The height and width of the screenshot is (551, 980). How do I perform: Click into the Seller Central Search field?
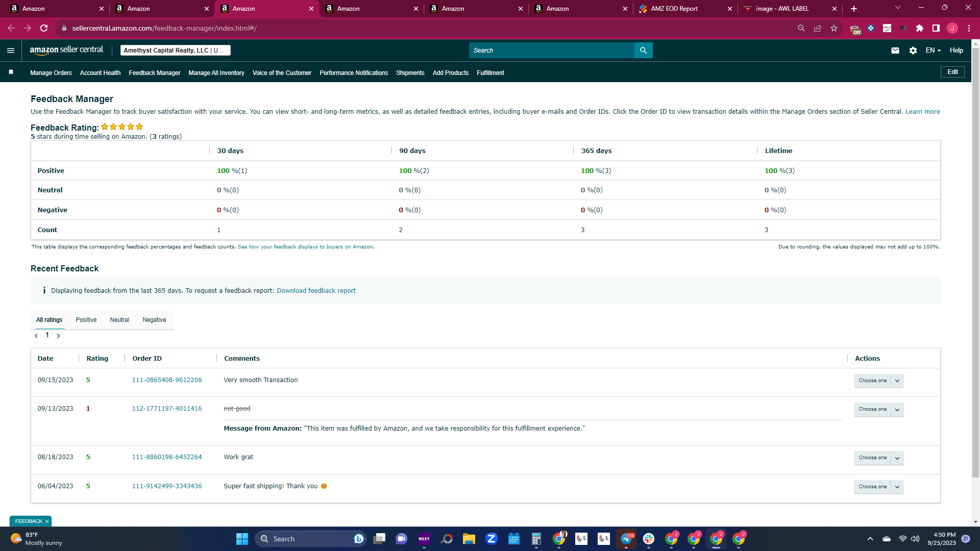(552, 51)
